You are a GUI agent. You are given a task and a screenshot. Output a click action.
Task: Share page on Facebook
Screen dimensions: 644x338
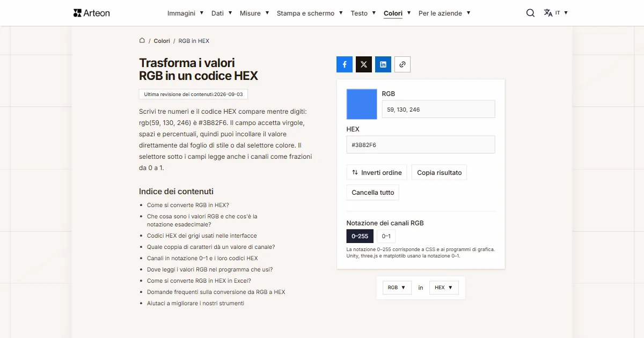tap(345, 64)
